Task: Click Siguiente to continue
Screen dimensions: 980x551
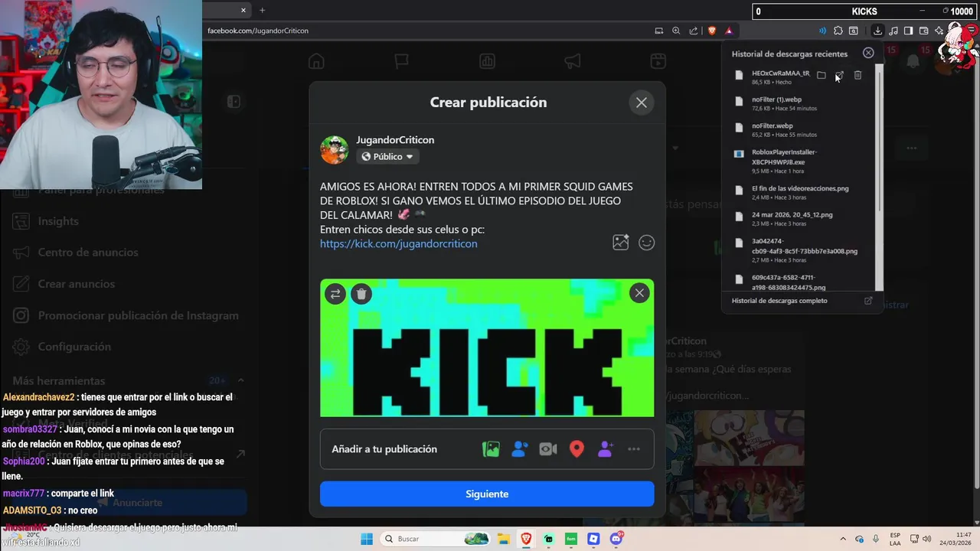Action: [487, 494]
